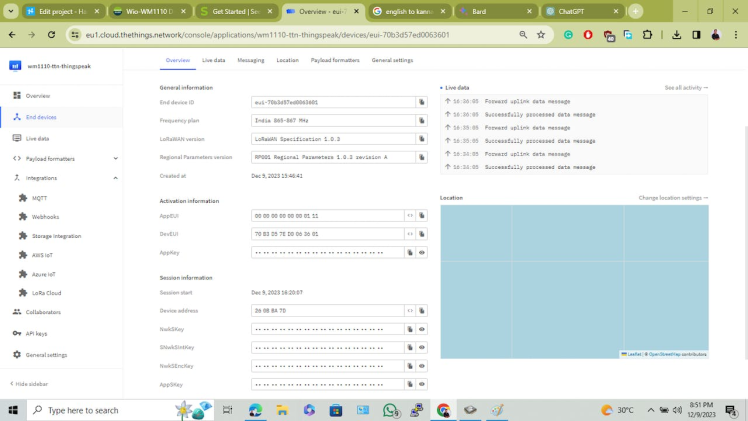Collapse sidebar using Hide sidebar

click(32, 383)
